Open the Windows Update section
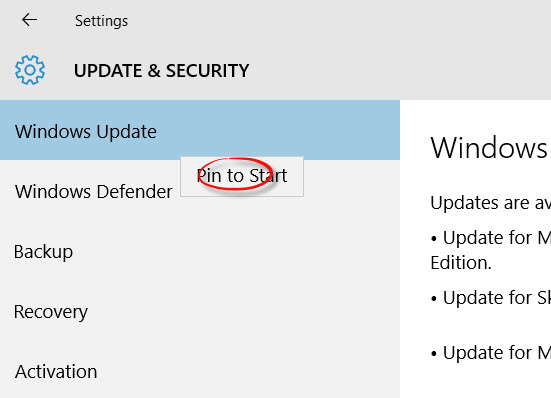This screenshot has height=398, width=551. 200,130
